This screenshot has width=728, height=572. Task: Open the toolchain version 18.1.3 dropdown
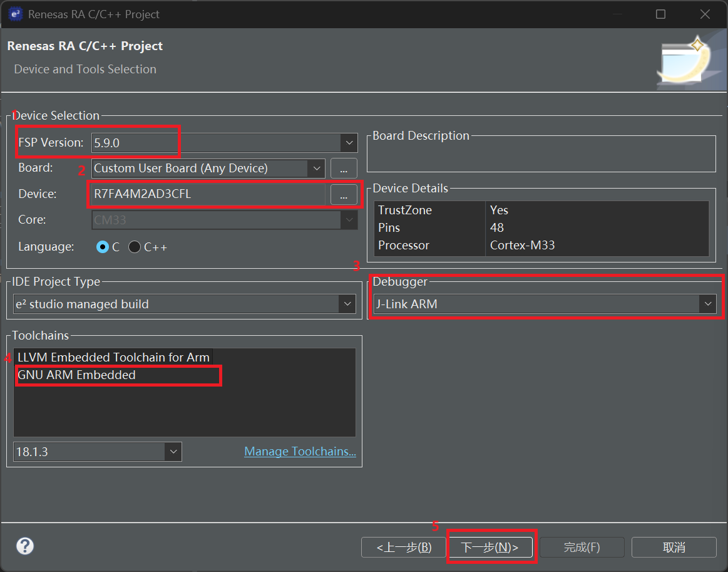(x=173, y=451)
